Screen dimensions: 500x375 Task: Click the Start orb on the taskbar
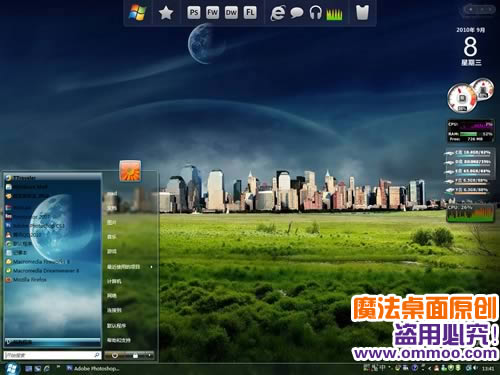click(11, 368)
